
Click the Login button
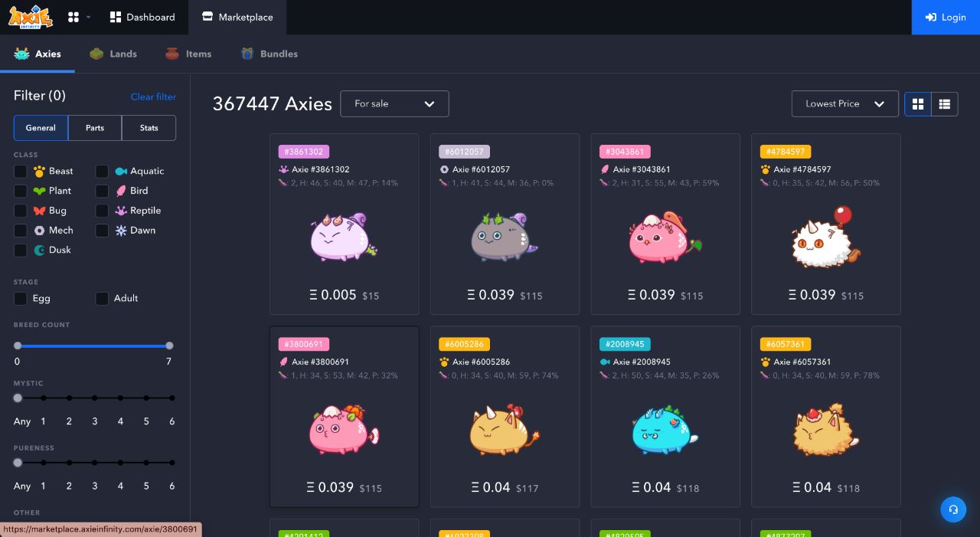pos(946,17)
